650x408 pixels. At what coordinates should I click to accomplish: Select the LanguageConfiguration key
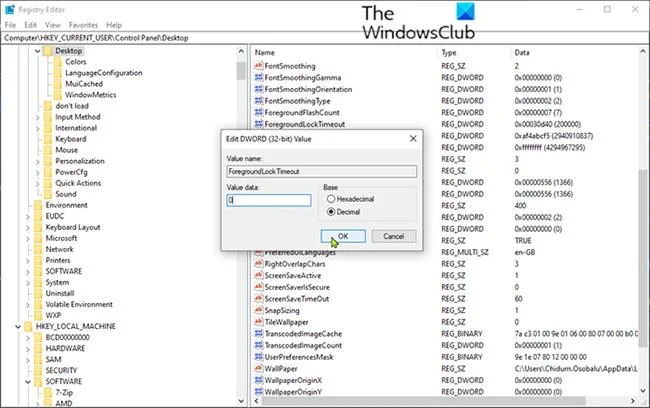click(x=104, y=73)
